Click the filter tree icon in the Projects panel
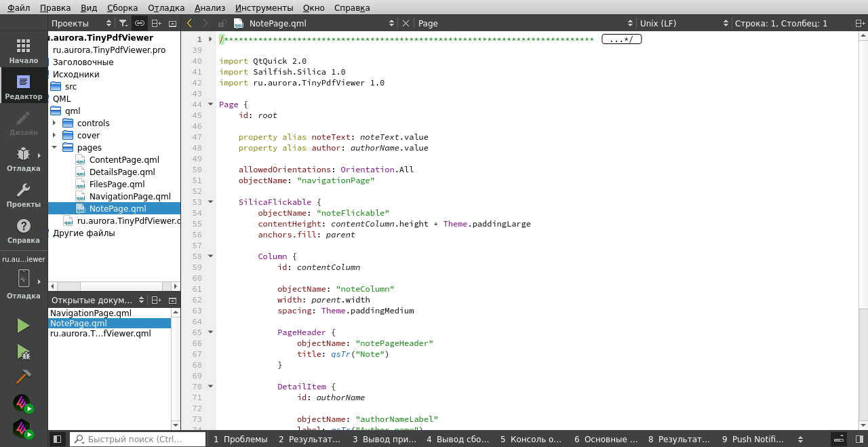Viewport: 868px width, 447px height. (123, 23)
